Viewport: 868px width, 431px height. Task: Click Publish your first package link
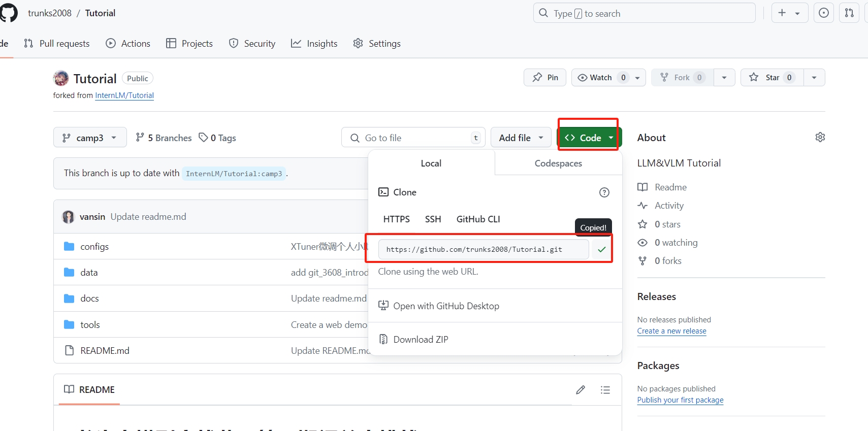(x=681, y=400)
